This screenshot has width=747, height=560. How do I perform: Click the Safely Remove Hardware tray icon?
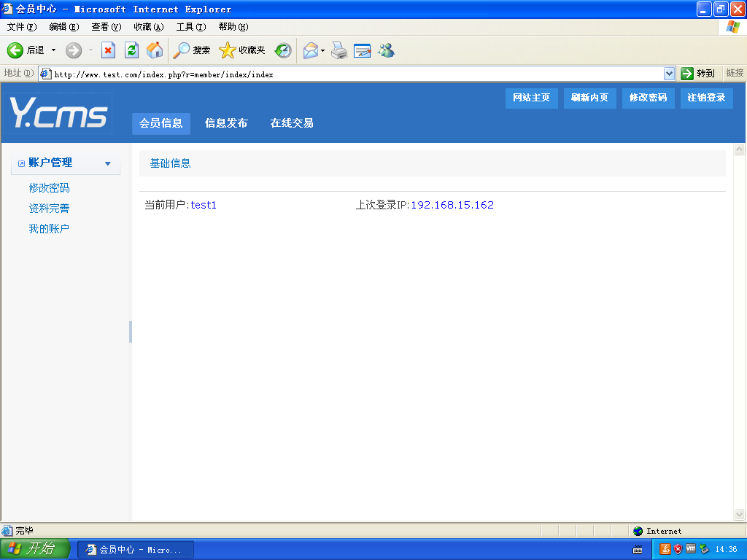(704, 550)
